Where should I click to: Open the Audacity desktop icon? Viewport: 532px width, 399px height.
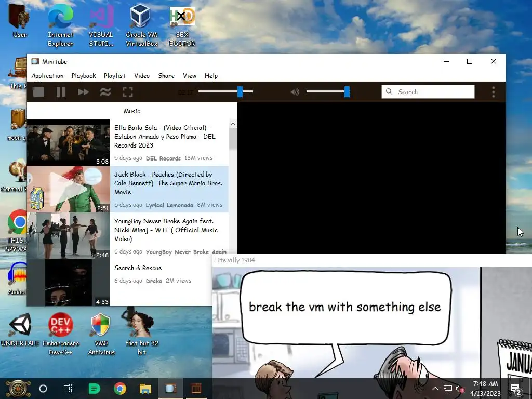(x=17, y=278)
